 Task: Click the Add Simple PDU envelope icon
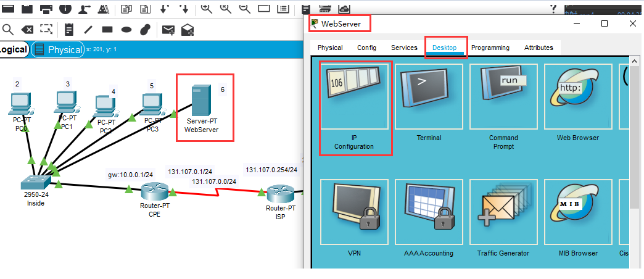168,29
